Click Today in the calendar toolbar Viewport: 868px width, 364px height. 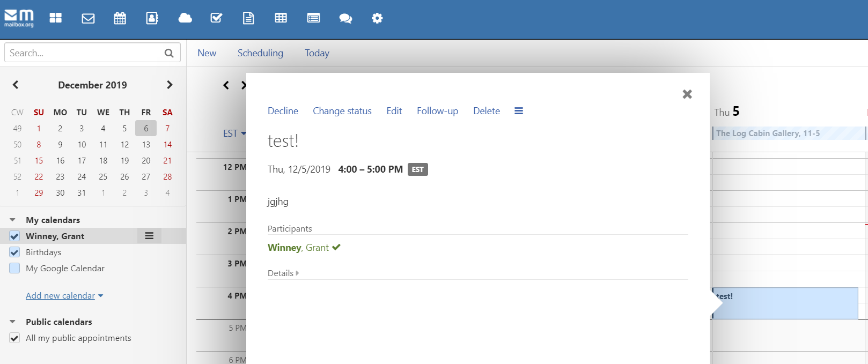pyautogui.click(x=317, y=53)
